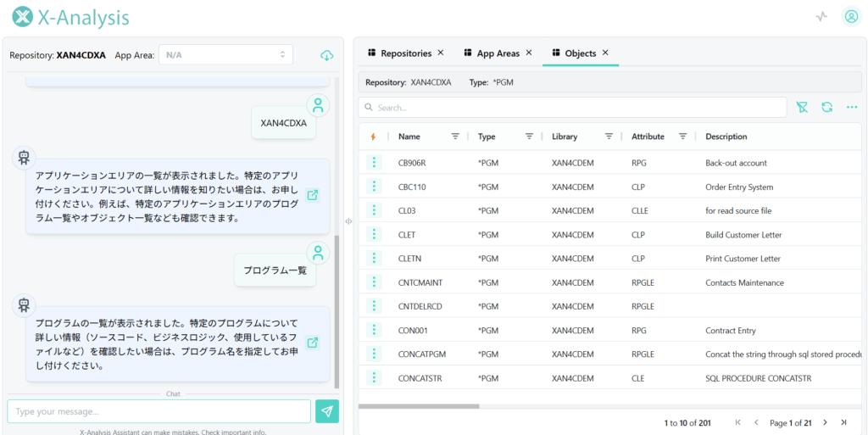This screenshot has height=435, width=868.
Task: Click the CLE attribute cell
Action: 637,378
